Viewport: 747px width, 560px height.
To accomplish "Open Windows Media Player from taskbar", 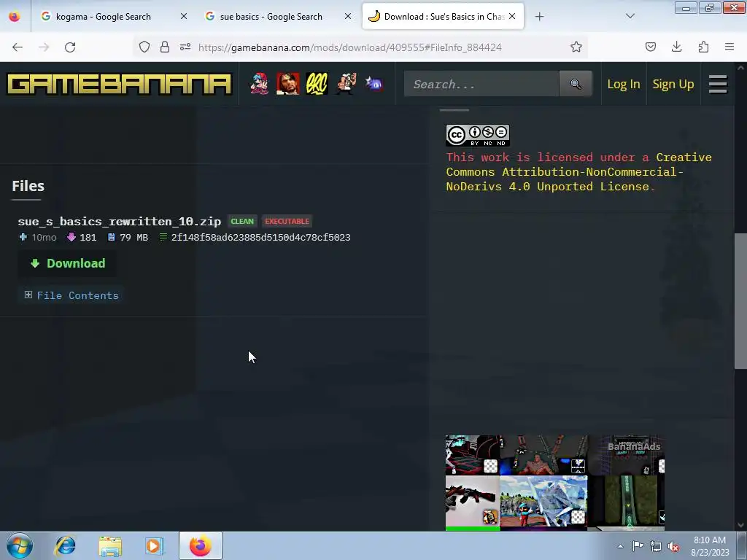I will click(x=154, y=545).
